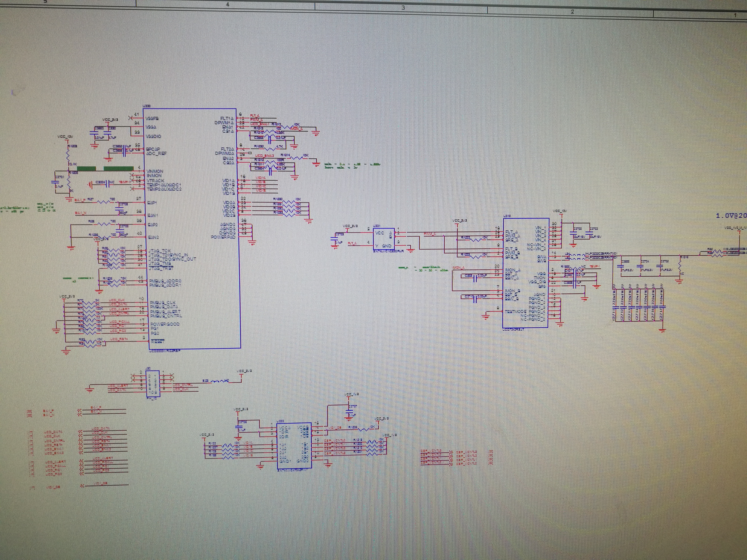Click the JTAG_TCK pin label
Screen dimensions: 747x560
pyautogui.click(x=159, y=251)
